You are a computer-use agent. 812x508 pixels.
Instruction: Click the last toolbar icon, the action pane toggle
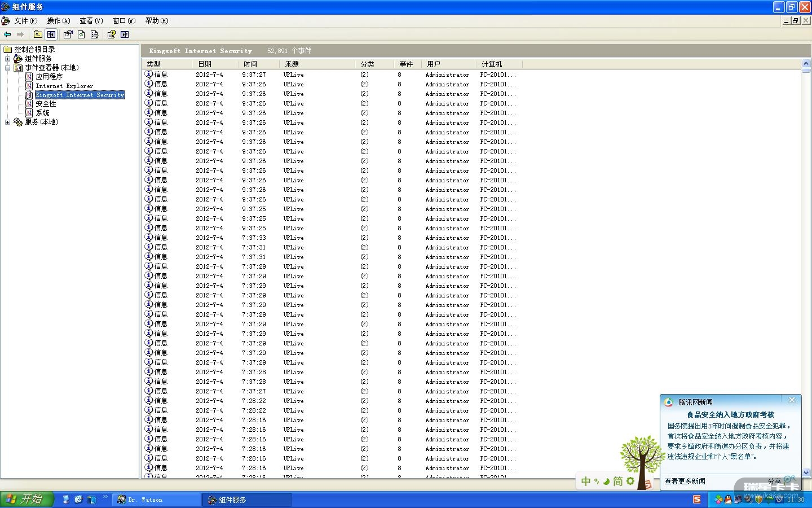(125, 34)
